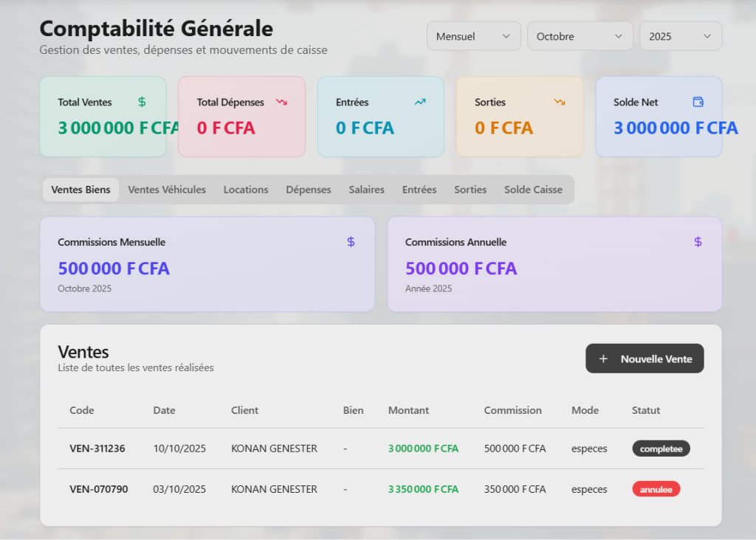Click the 3 350 000 F CFA amount
Screen dimensions: 756x540
(x=423, y=489)
